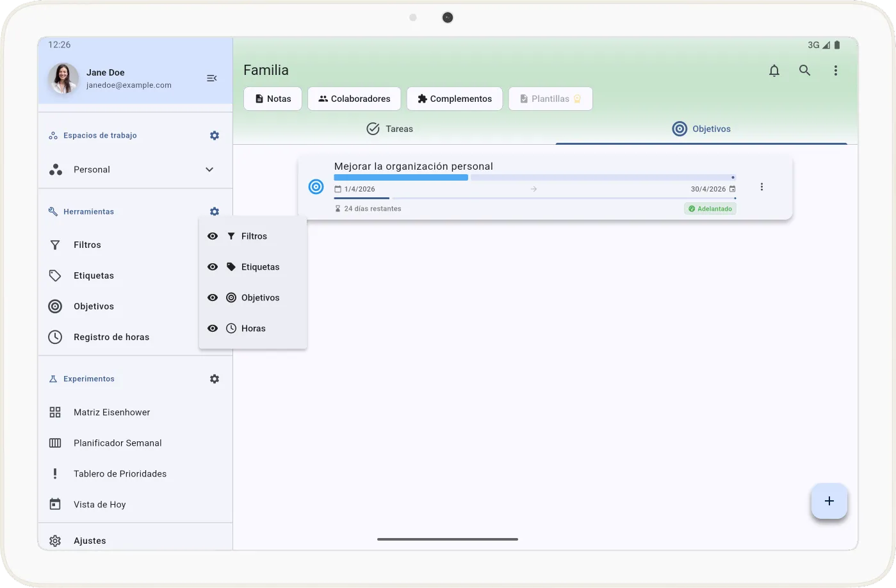This screenshot has height=588, width=896.
Task: Click the Vista de Hoy calendar icon
Action: click(x=55, y=505)
